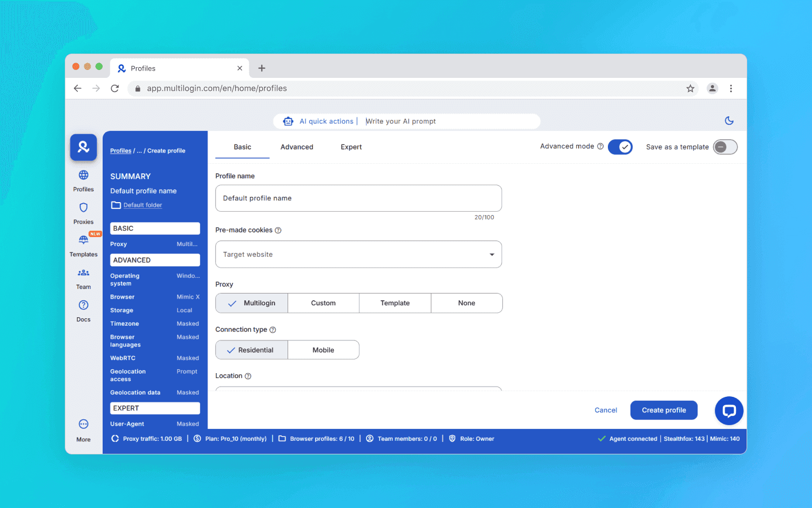Open the browser three-dot menu
The height and width of the screenshot is (508, 812).
(x=731, y=89)
